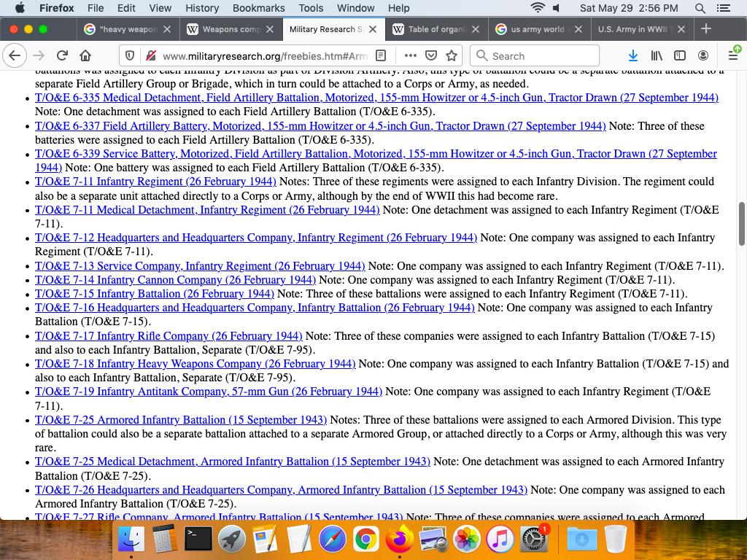
Task: Switch to the "Table of organi..." Wikipedia tab
Action: pos(436,29)
